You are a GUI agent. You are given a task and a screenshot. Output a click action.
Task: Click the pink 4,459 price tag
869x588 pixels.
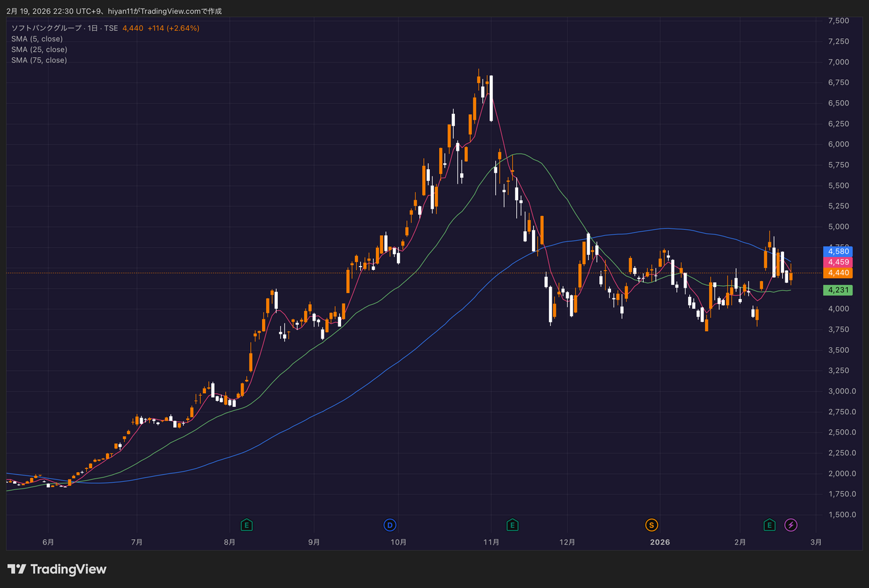pyautogui.click(x=838, y=262)
